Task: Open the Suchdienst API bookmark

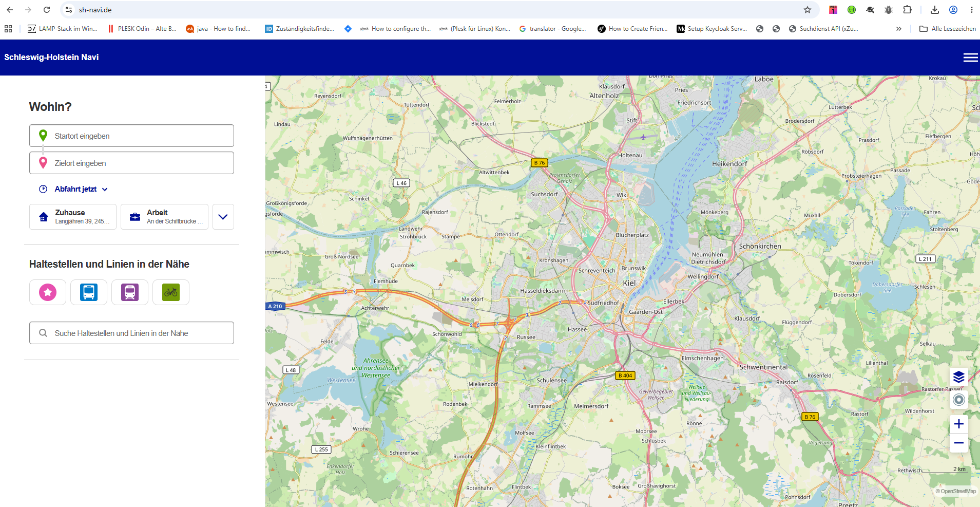Action: pos(824,29)
